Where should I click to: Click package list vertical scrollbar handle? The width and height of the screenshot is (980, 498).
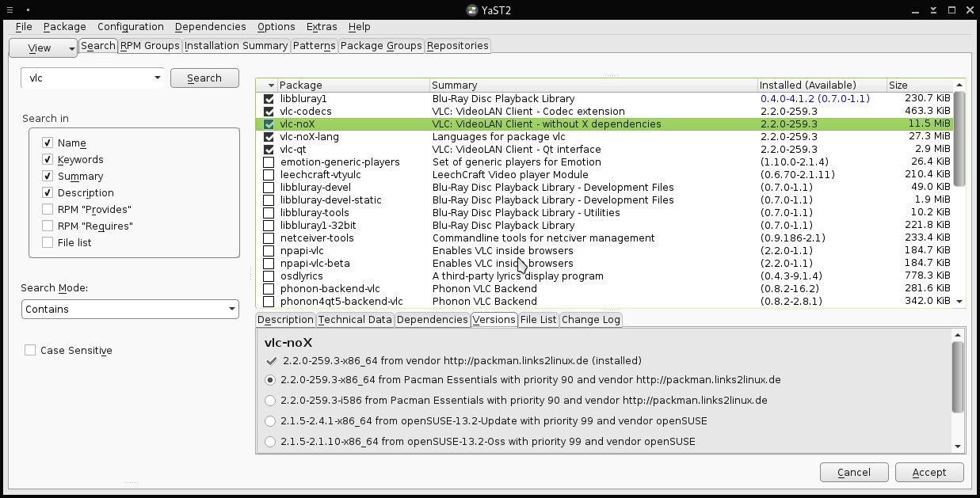(x=959, y=139)
